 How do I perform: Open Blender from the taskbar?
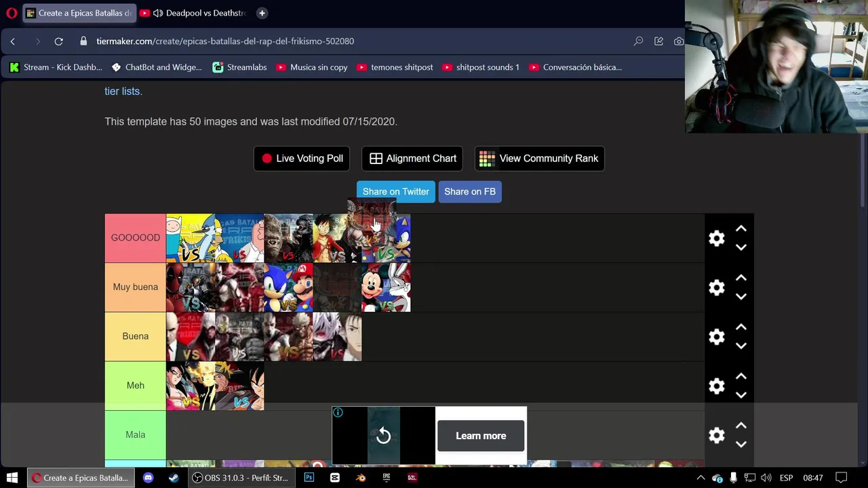(x=360, y=478)
